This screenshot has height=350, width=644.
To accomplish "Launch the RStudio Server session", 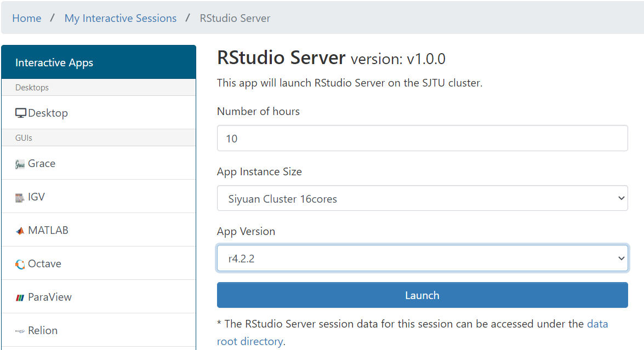I will (x=422, y=295).
